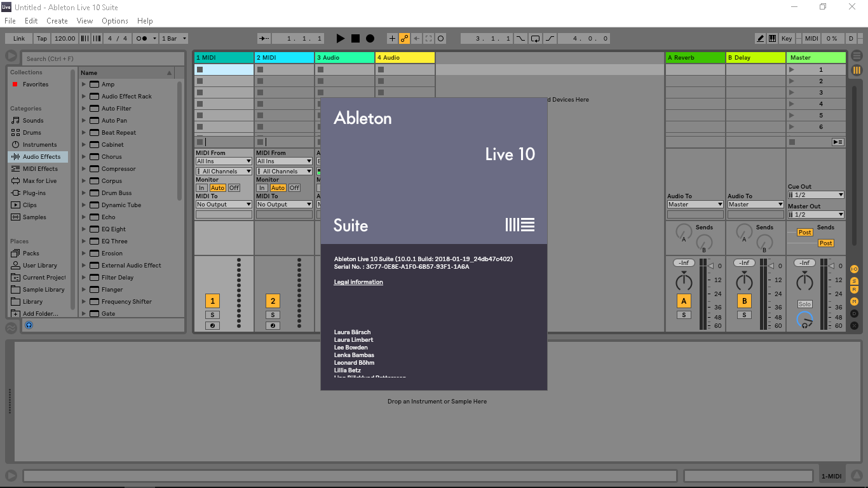Click Return B track pan knob
This screenshot has height=488, width=868.
[x=744, y=281]
